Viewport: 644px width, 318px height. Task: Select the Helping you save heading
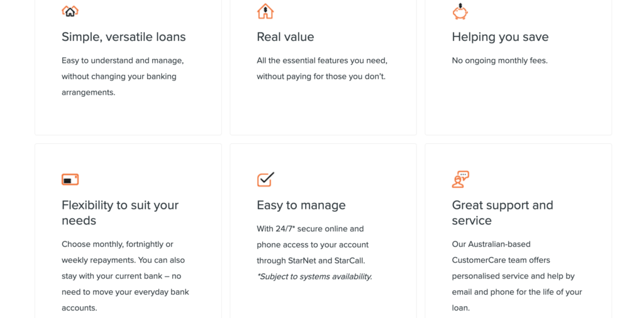pos(500,37)
